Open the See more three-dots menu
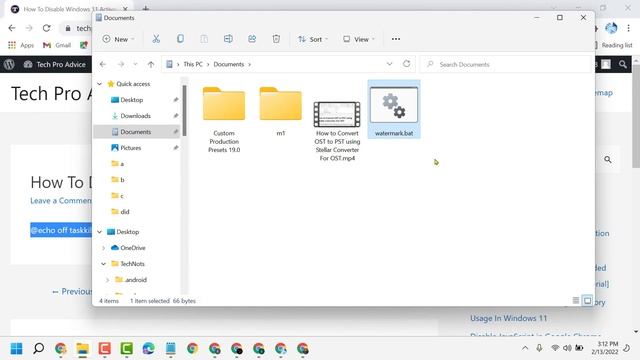This screenshot has height=360, width=640. point(396,39)
